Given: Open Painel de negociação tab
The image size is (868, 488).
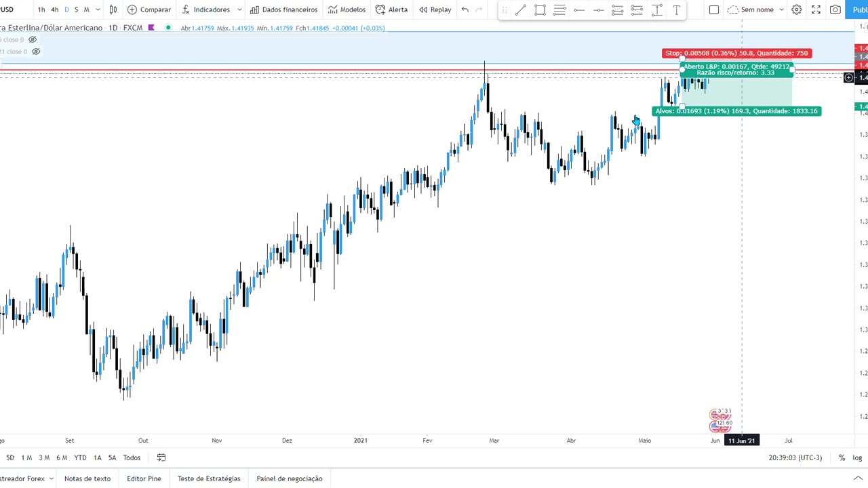Looking at the screenshot, I should tap(290, 479).
